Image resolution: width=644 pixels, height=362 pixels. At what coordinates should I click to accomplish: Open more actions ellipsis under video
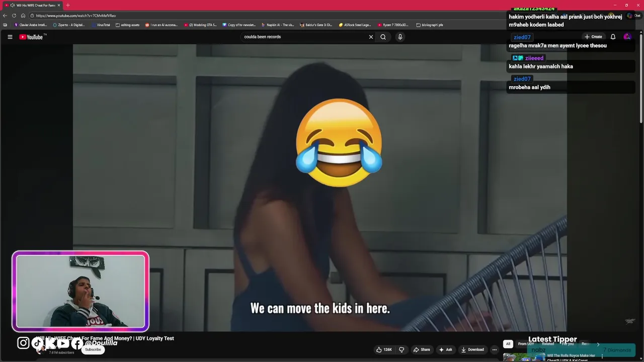(x=494, y=349)
